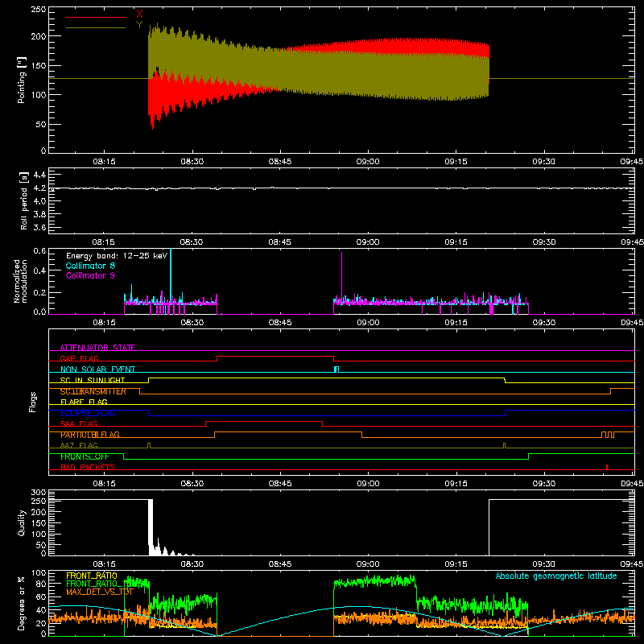Screen dimensions: 644x644
Task: Click the SC_IN_SUNLIGHT flag label
Action: coord(93,380)
